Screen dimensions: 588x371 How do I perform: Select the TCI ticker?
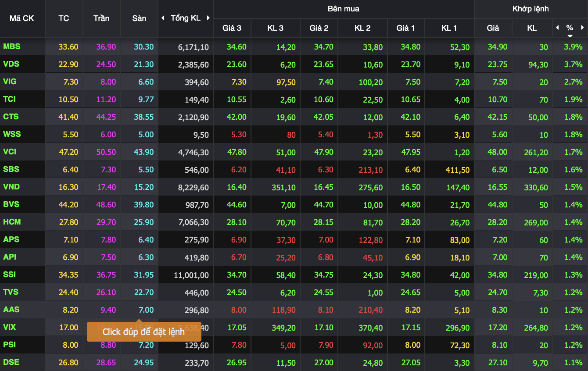(9, 99)
